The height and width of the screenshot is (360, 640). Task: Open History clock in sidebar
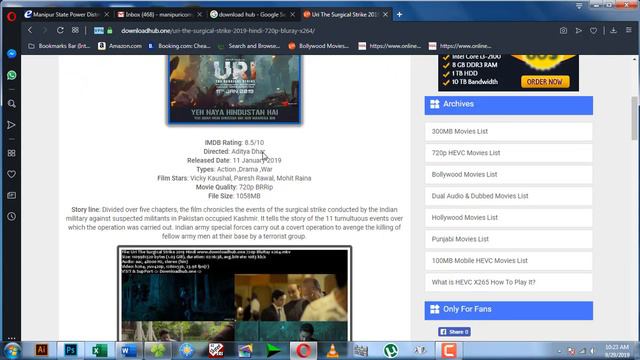coord(11,216)
